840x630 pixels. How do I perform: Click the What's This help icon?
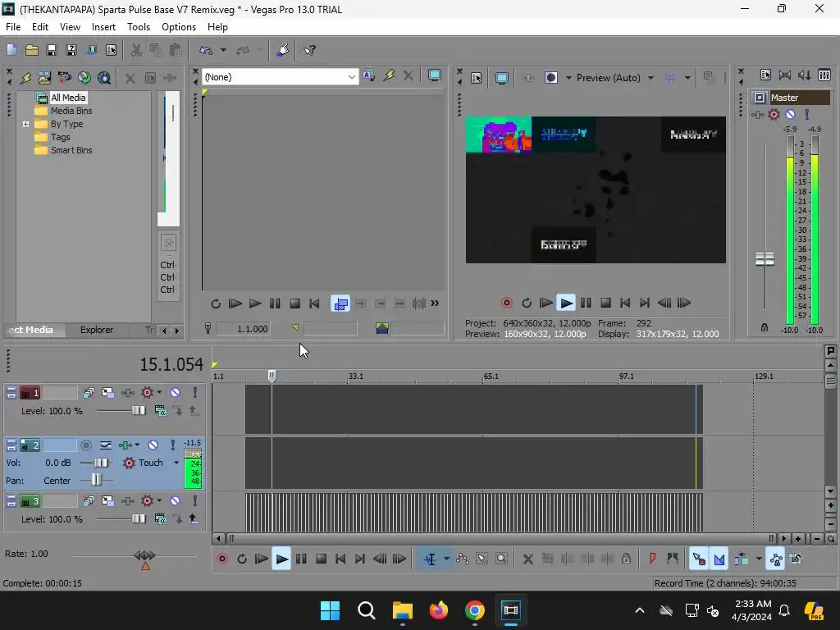point(309,50)
